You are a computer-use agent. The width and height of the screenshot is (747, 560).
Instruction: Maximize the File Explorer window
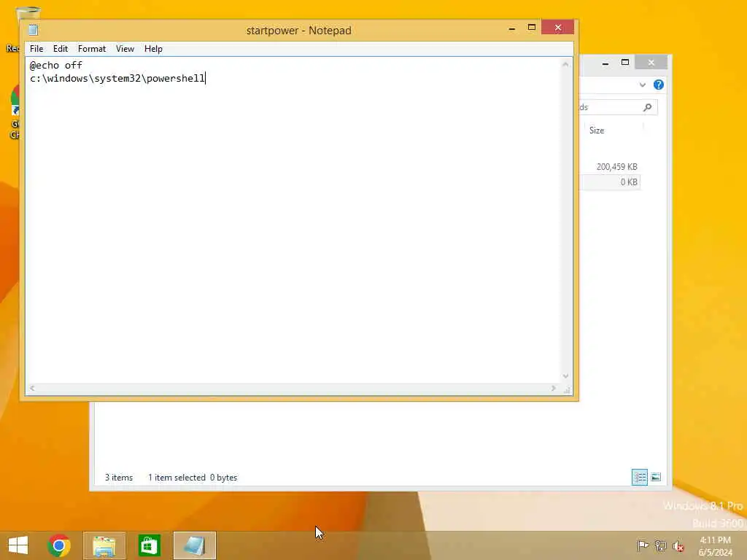(625, 63)
